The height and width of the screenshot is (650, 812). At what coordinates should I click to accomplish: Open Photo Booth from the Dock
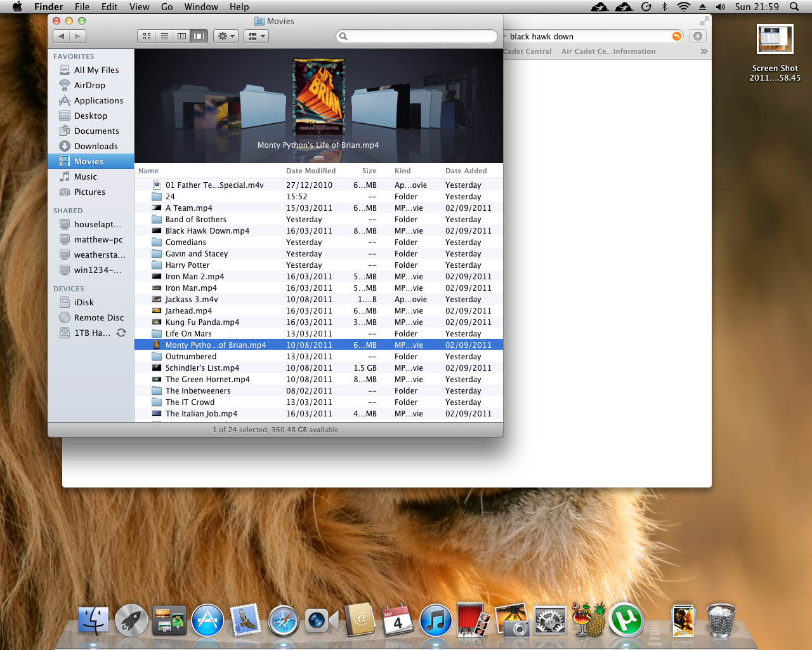(474, 620)
